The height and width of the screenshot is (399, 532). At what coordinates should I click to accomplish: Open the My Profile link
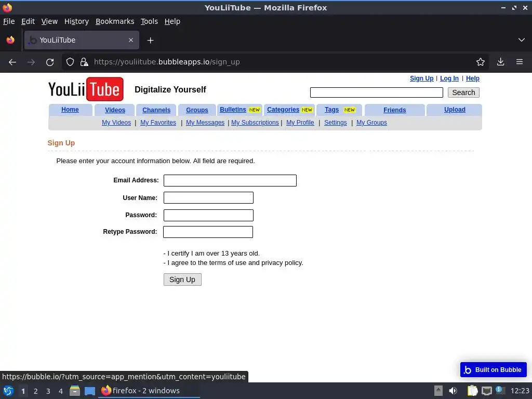300,123
